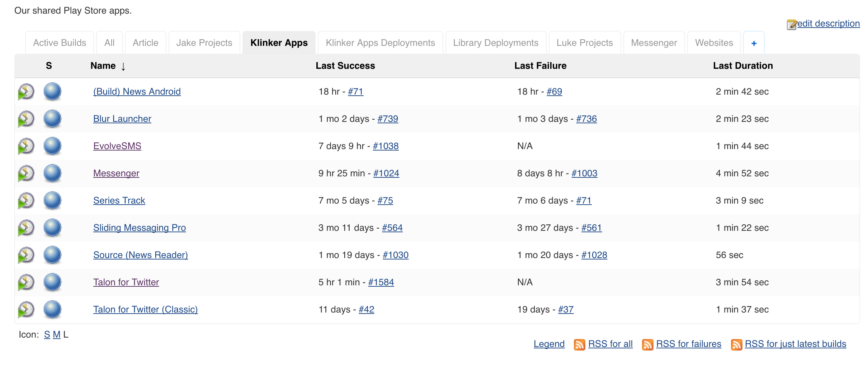Click the edit description notepad icon
The width and height of the screenshot is (868, 367).
click(x=792, y=24)
